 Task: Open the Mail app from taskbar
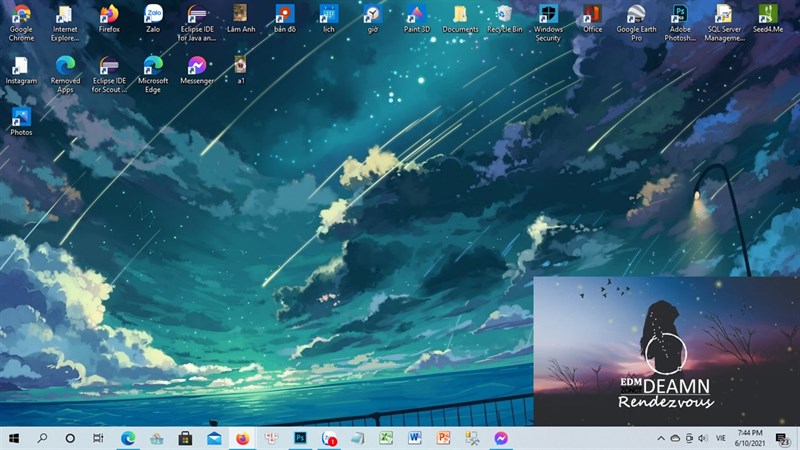point(214,438)
